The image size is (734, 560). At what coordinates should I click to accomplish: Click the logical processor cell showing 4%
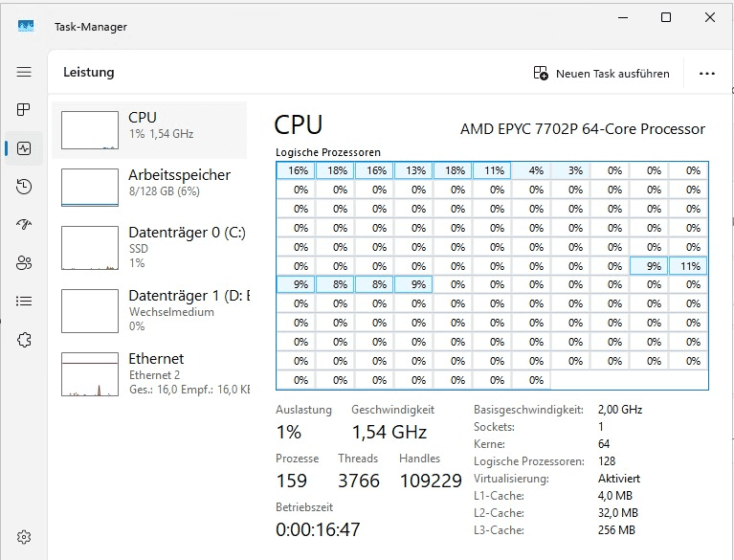tap(531, 170)
